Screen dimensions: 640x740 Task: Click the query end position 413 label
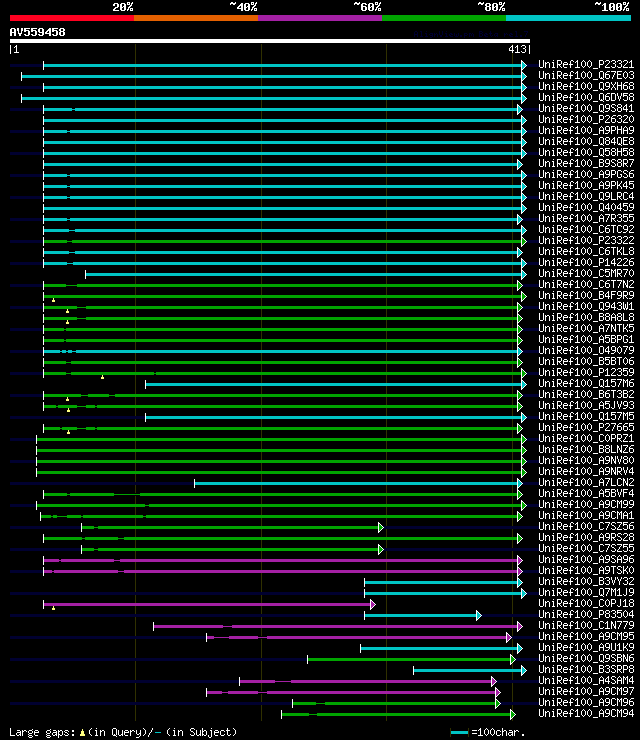[x=517, y=49]
